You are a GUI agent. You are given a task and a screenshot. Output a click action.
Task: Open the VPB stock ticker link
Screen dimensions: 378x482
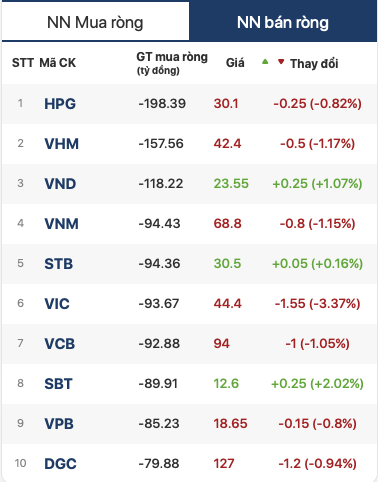[x=59, y=424]
